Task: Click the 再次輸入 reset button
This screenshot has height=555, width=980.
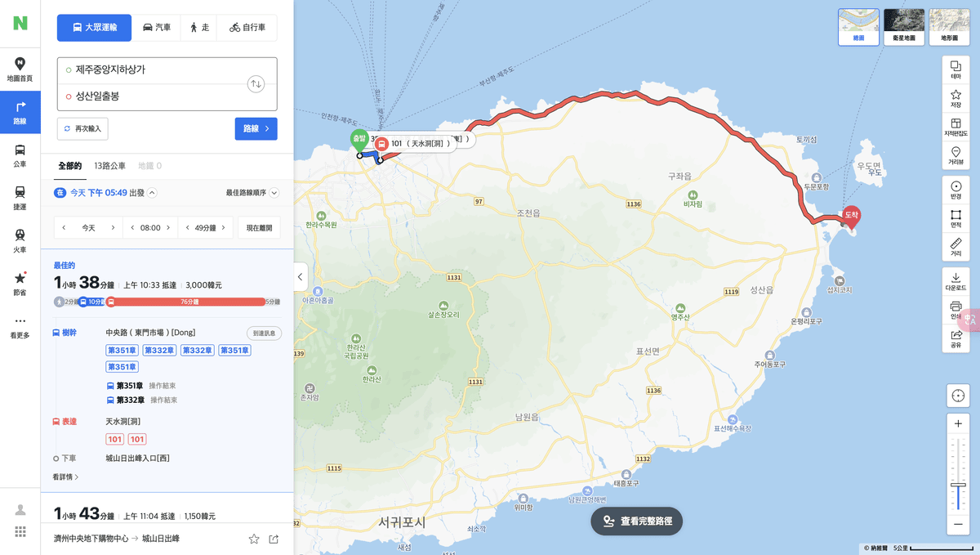Action: point(82,128)
